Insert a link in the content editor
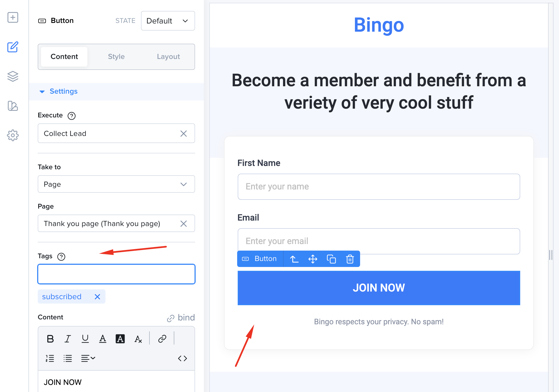The image size is (559, 392). point(162,339)
